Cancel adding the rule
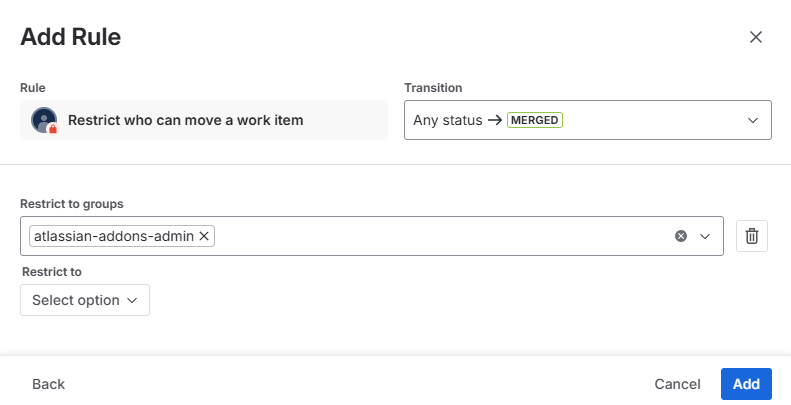The image size is (791, 405). [x=677, y=384]
